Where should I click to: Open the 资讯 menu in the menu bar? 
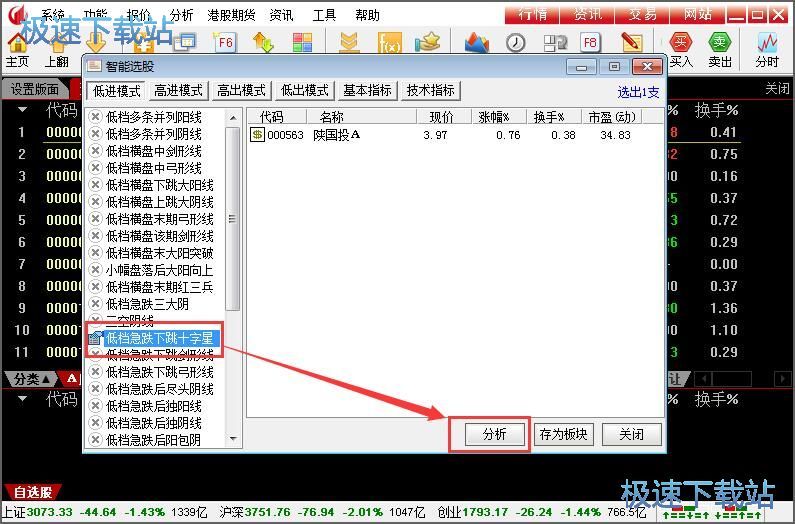coord(281,15)
